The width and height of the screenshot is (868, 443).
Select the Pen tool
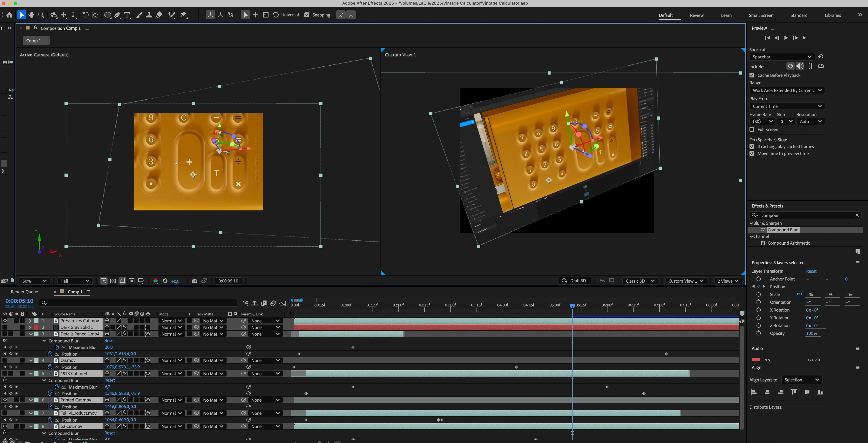(x=117, y=15)
